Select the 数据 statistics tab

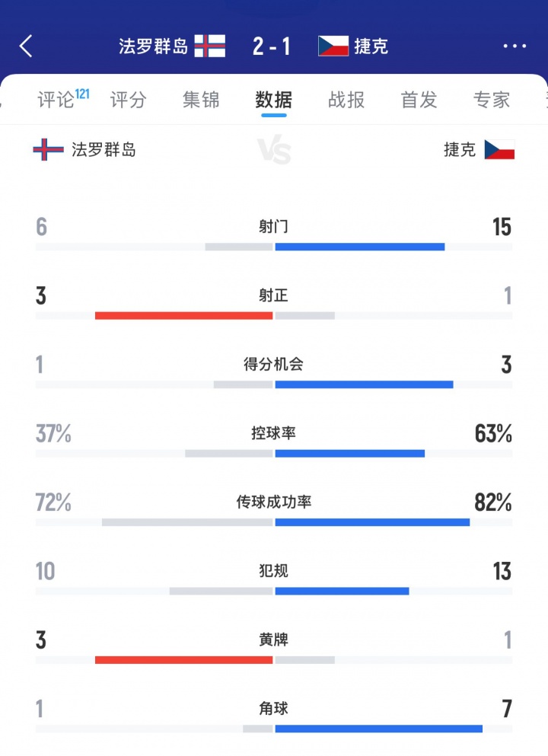(274, 100)
